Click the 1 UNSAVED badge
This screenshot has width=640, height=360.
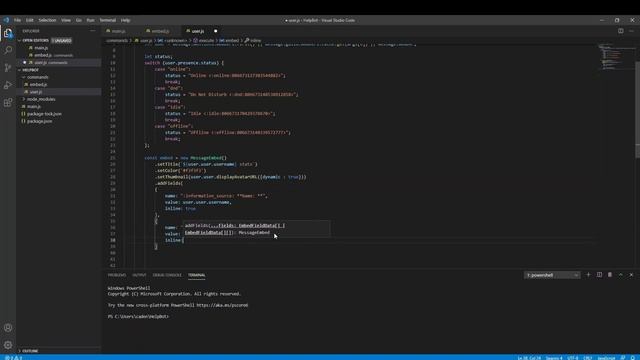(x=62, y=40)
